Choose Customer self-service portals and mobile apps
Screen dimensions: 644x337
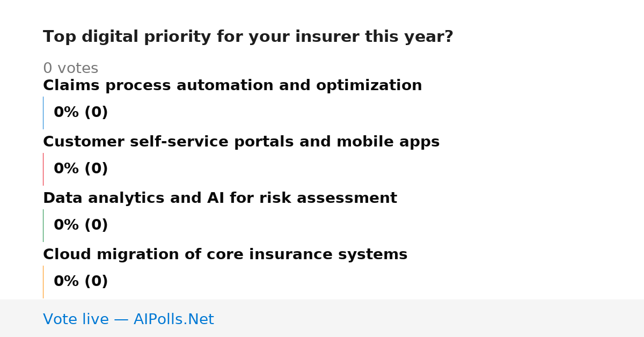[x=241, y=142]
